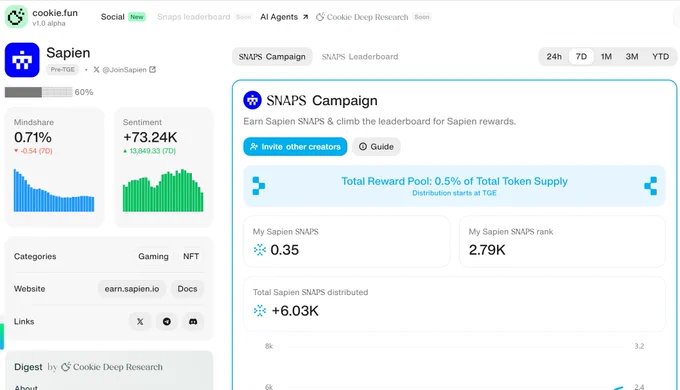Click the 60% progress bar
This screenshot has width=680, height=390.
pyautogui.click(x=39, y=92)
